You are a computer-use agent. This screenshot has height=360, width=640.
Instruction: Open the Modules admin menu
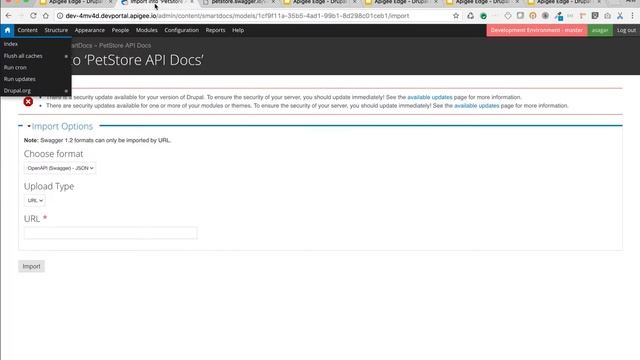147,30
